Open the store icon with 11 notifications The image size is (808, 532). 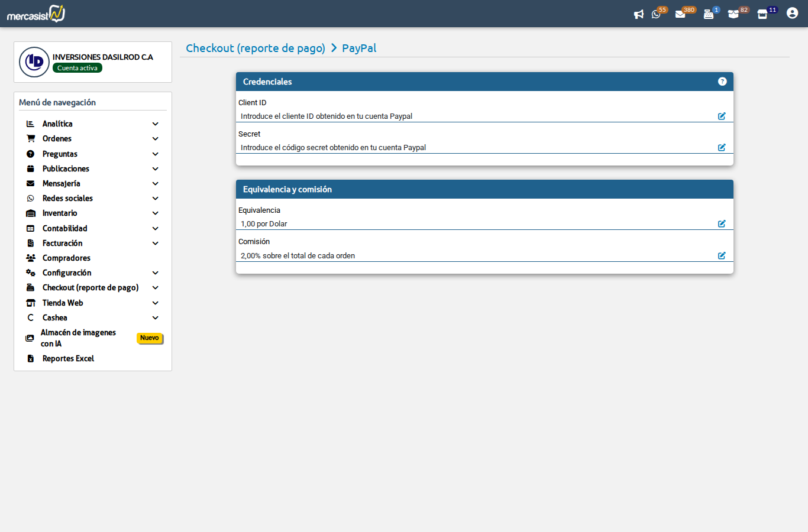point(762,14)
